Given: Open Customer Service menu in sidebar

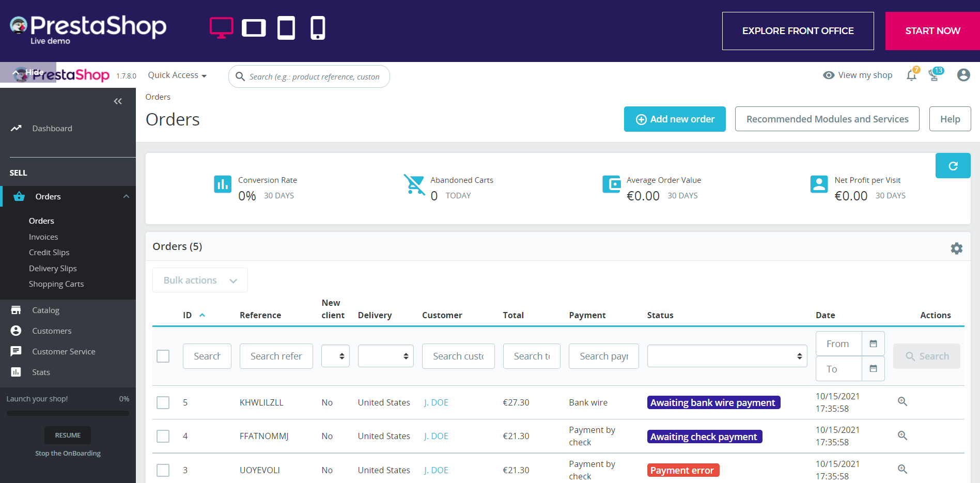Looking at the screenshot, I should [x=64, y=351].
